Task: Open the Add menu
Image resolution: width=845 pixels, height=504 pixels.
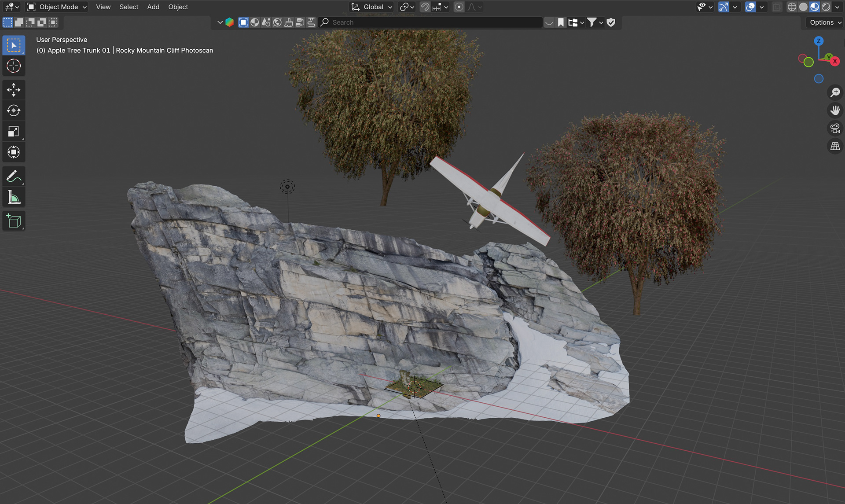Action: pyautogui.click(x=153, y=7)
